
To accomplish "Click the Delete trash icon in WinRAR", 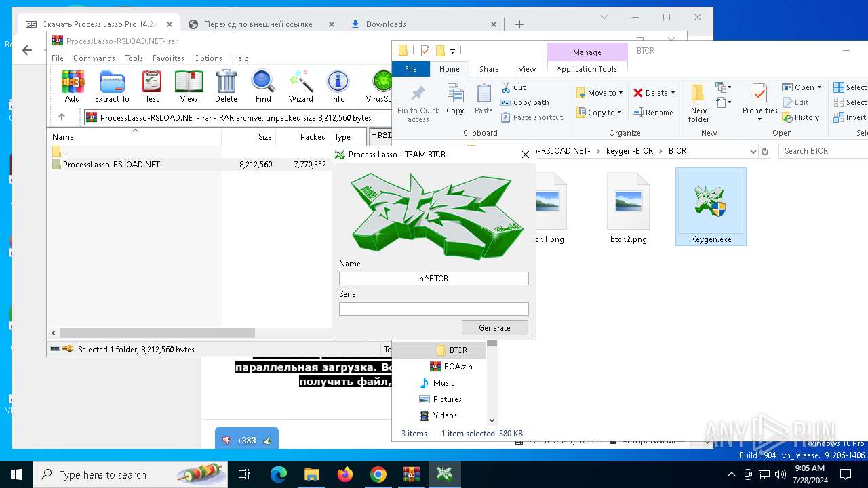I will (x=226, y=86).
